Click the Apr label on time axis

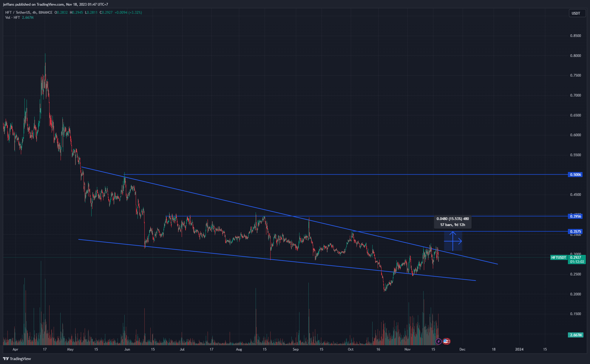[15, 349]
